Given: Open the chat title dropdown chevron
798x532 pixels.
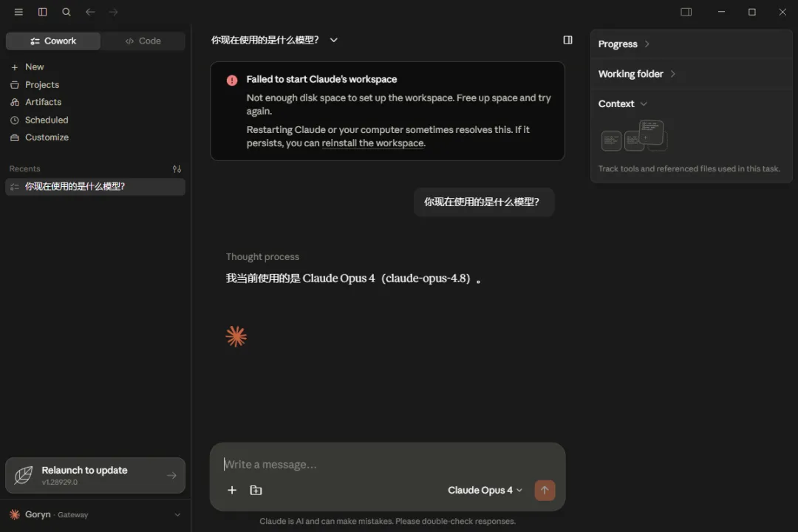Looking at the screenshot, I should (333, 40).
